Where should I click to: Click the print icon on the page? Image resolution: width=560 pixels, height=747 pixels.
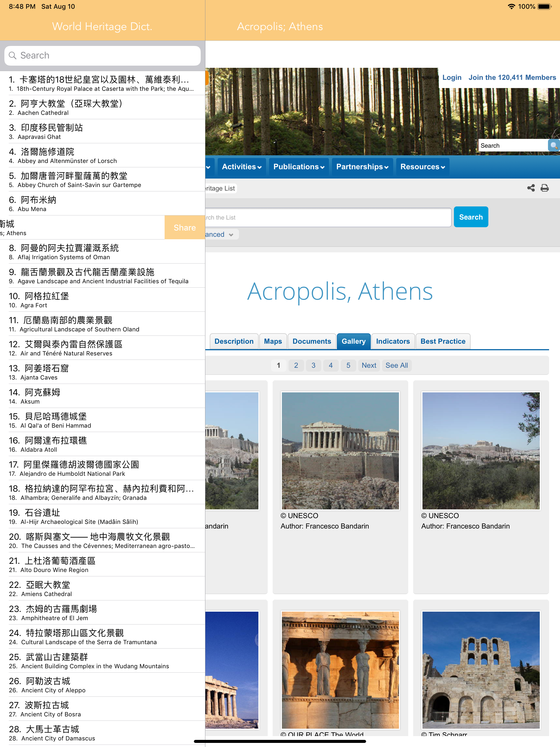pos(544,188)
